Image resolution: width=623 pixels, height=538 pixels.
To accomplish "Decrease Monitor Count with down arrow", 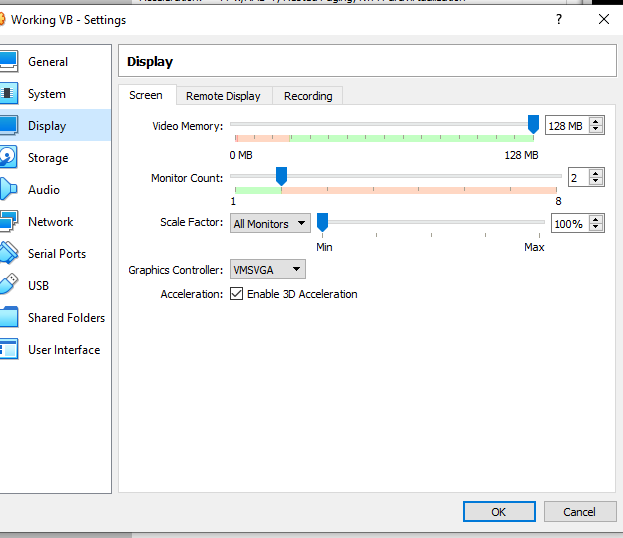I will point(596,181).
